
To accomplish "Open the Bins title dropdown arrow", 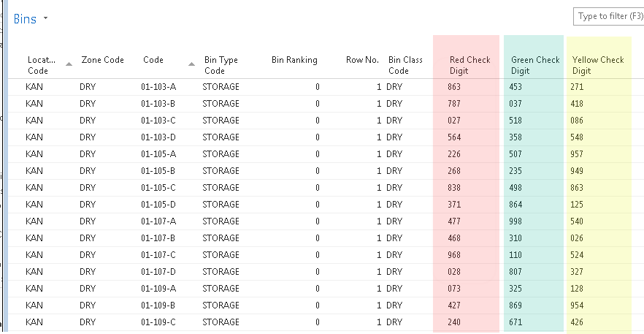I will (x=45, y=18).
